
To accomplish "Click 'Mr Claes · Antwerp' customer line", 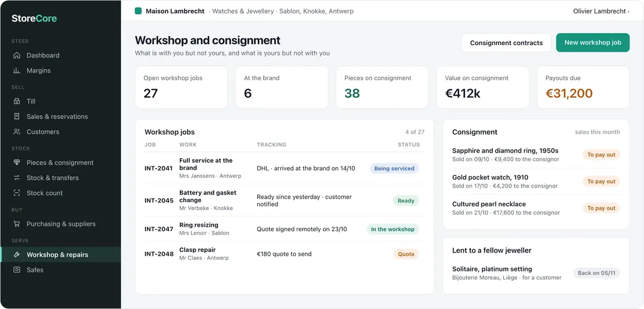I will tap(204, 258).
